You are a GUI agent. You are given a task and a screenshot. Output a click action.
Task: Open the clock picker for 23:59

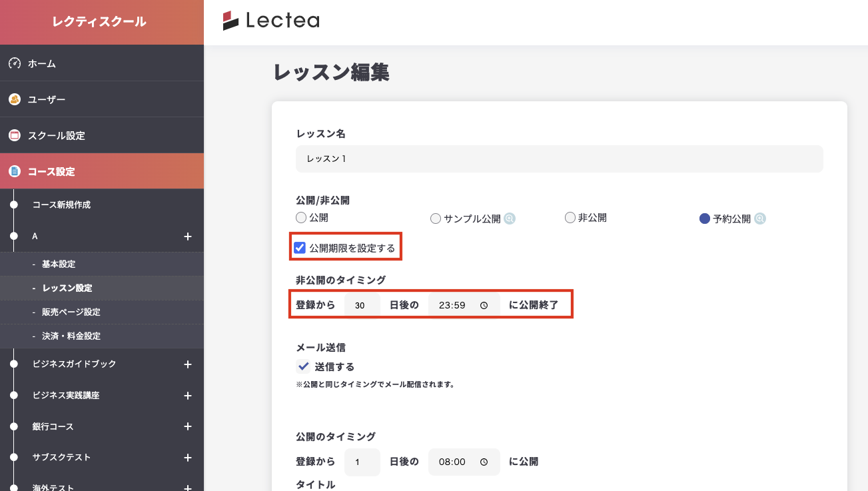[x=484, y=306]
